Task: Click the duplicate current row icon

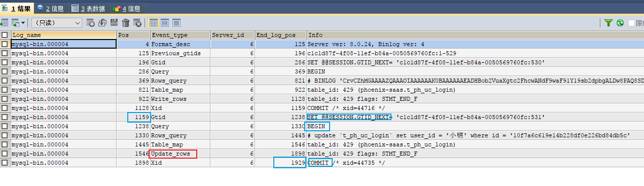Action: (102, 23)
